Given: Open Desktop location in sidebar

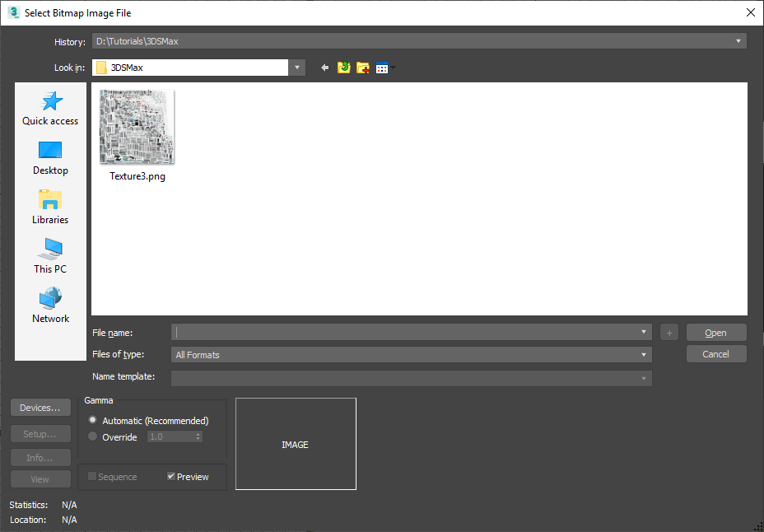Looking at the screenshot, I should (x=50, y=158).
